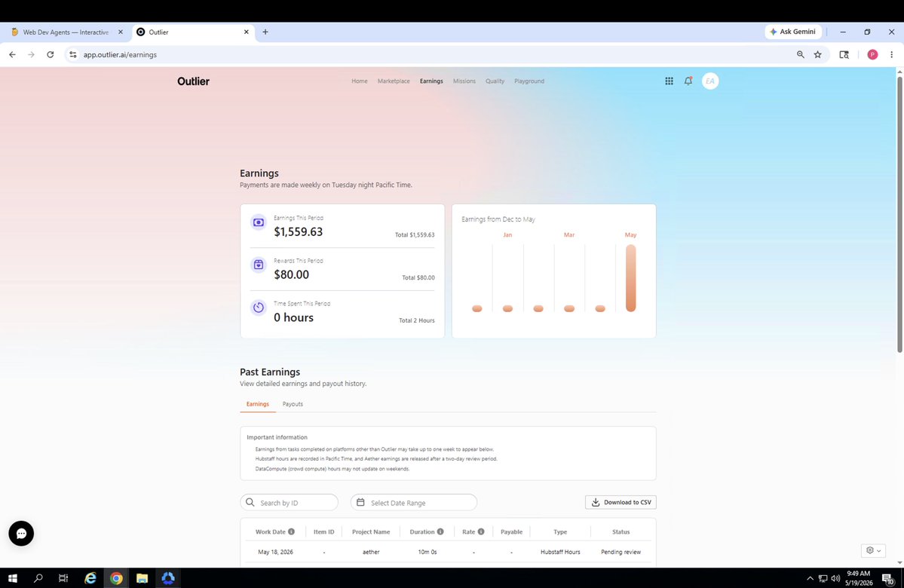This screenshot has width=904, height=588.
Task: Click the May bar in earnings chart
Action: pyautogui.click(x=631, y=278)
